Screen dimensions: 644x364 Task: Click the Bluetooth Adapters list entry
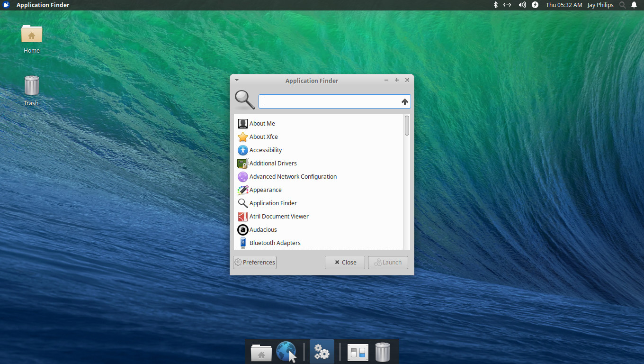pos(275,243)
